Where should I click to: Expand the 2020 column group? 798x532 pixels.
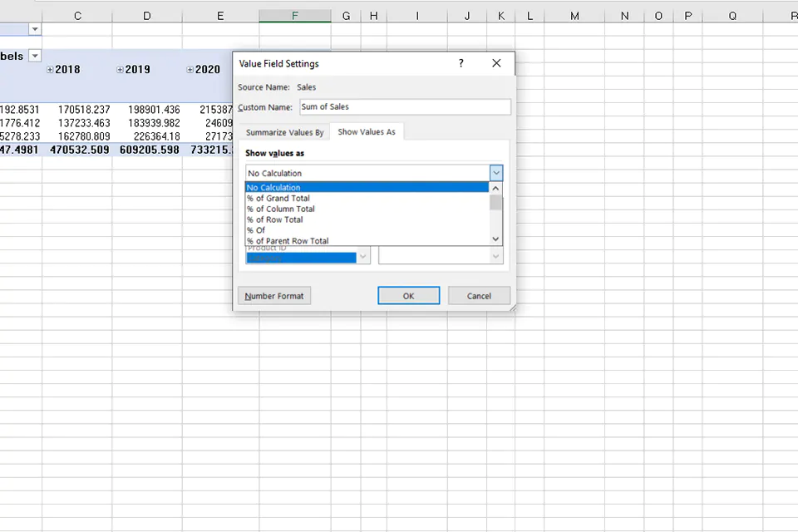191,70
